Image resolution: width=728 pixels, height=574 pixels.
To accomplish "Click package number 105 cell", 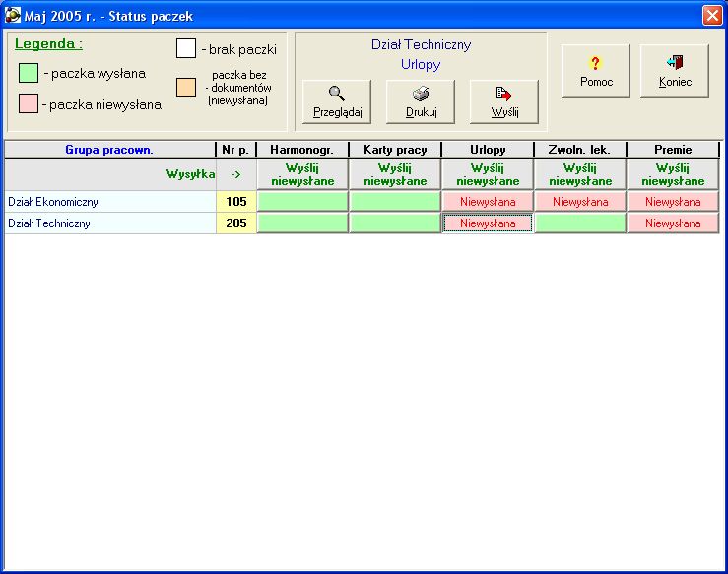I will pos(235,202).
